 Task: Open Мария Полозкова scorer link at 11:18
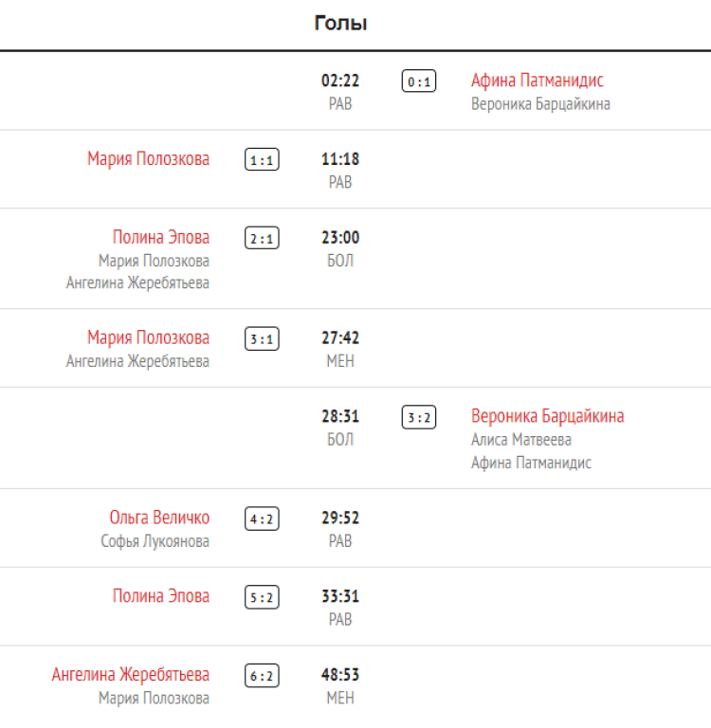point(148,159)
